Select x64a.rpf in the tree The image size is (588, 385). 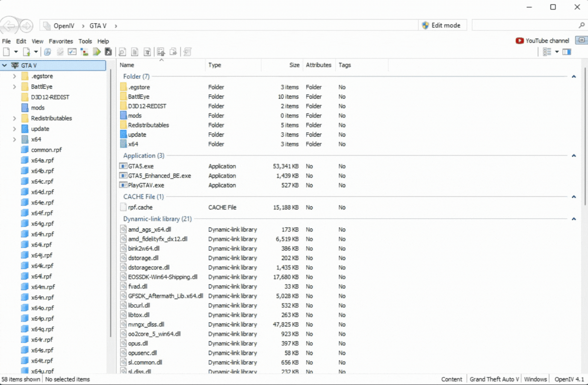[x=42, y=160]
